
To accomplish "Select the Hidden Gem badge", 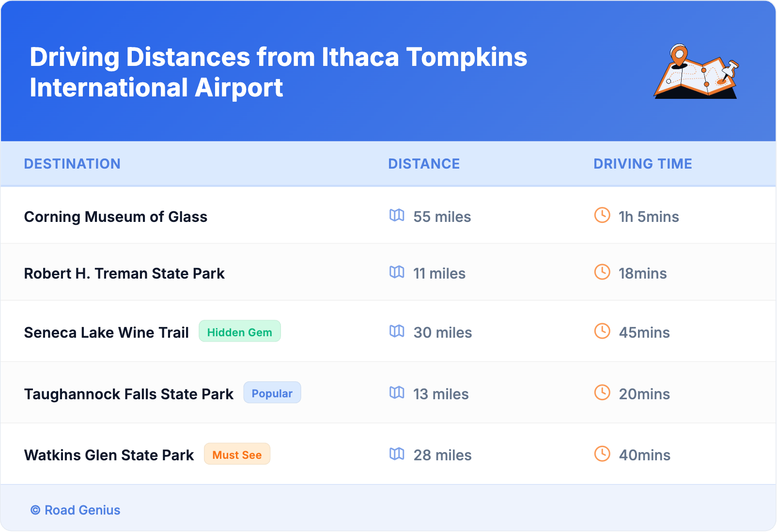I will (x=239, y=331).
